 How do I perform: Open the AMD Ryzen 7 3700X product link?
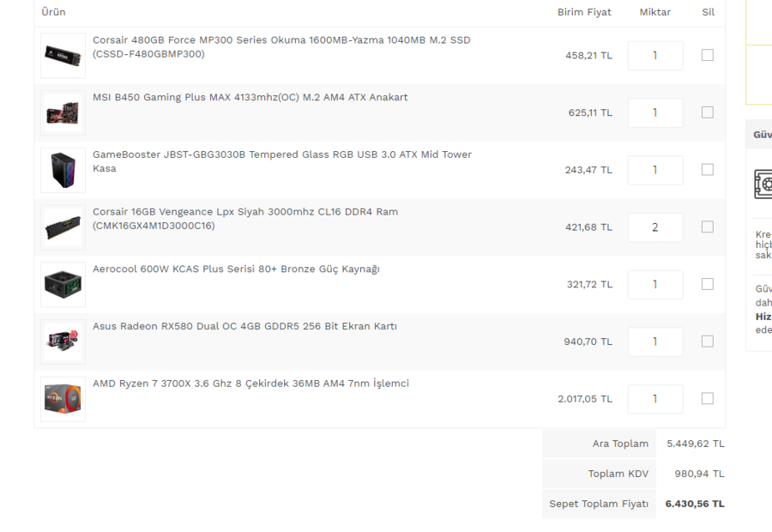pos(250,384)
